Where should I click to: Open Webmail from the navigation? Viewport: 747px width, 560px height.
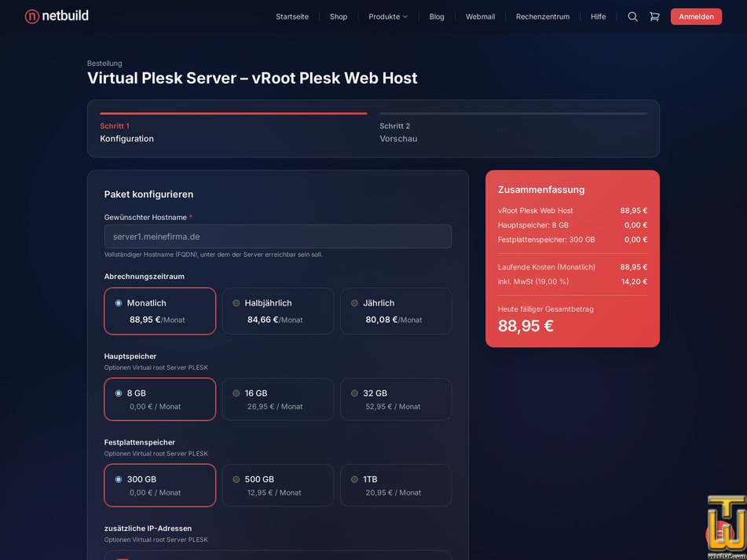click(480, 16)
